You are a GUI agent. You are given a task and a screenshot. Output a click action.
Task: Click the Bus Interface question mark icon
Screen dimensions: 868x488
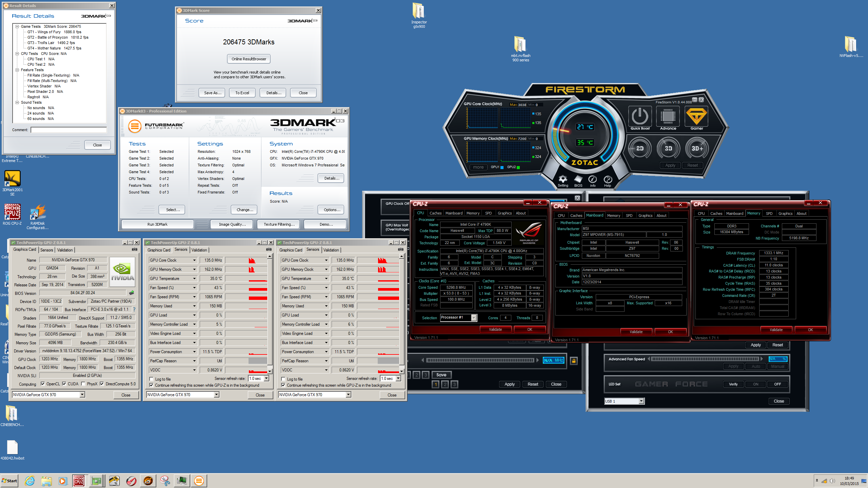click(134, 309)
